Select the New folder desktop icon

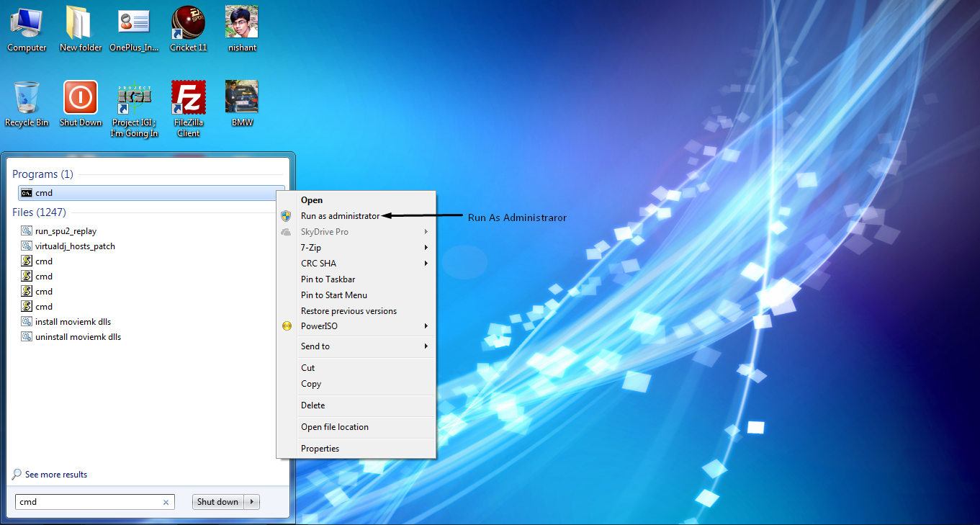(x=81, y=30)
